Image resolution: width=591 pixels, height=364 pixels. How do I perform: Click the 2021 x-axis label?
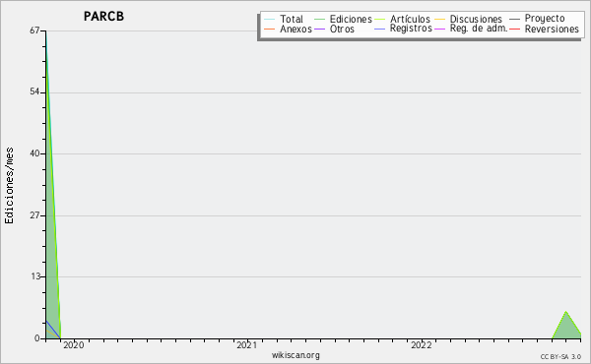point(247,345)
